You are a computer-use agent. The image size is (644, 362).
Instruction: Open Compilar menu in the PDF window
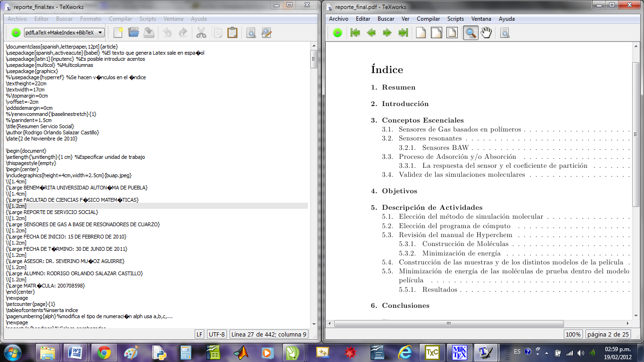point(428,19)
